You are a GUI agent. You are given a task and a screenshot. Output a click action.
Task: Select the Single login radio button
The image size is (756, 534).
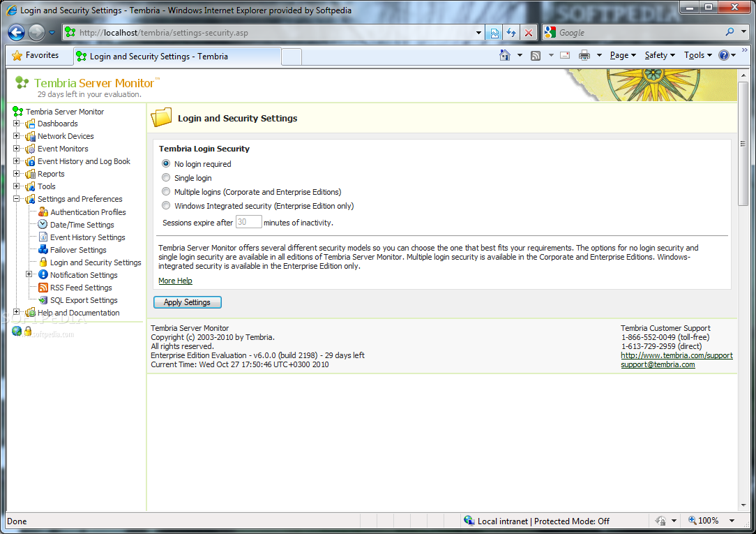tap(166, 177)
